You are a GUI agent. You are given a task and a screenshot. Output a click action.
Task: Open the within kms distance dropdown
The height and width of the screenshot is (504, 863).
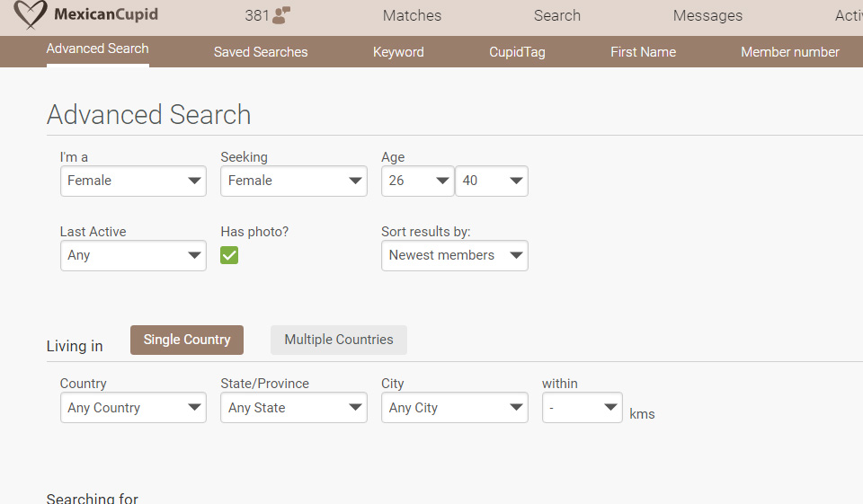tap(582, 409)
